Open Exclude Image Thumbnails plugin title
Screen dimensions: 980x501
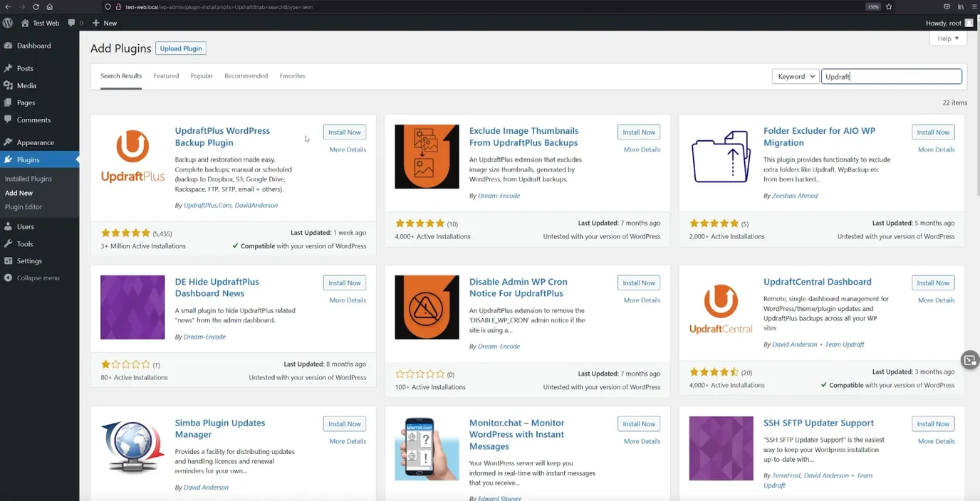(x=523, y=137)
